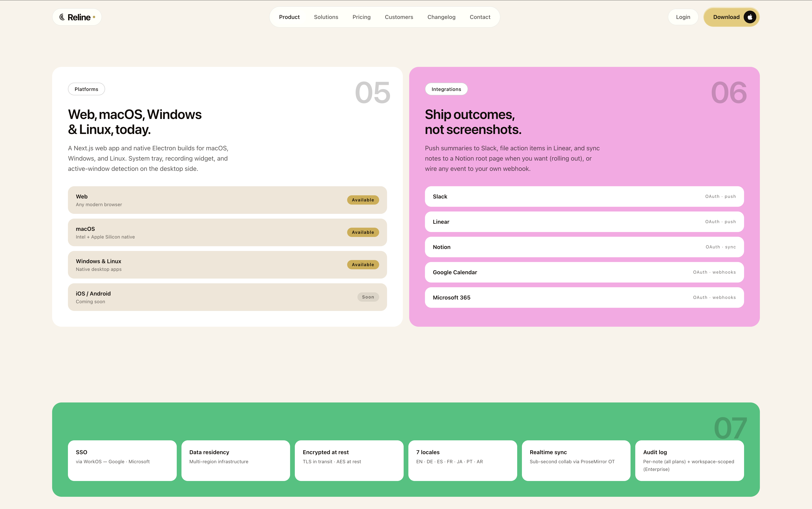Go to the Pricing page
Image resolution: width=812 pixels, height=509 pixels.
pos(361,17)
